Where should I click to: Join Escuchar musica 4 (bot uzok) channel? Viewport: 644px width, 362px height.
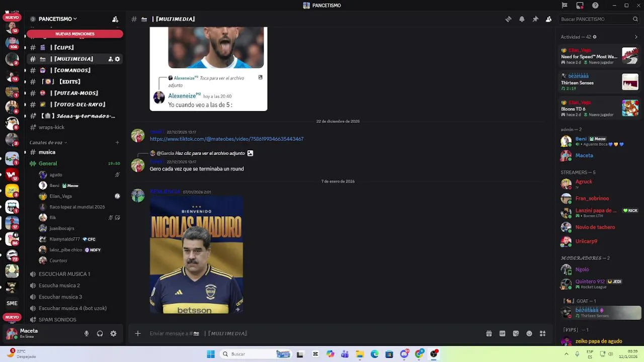coord(74,308)
